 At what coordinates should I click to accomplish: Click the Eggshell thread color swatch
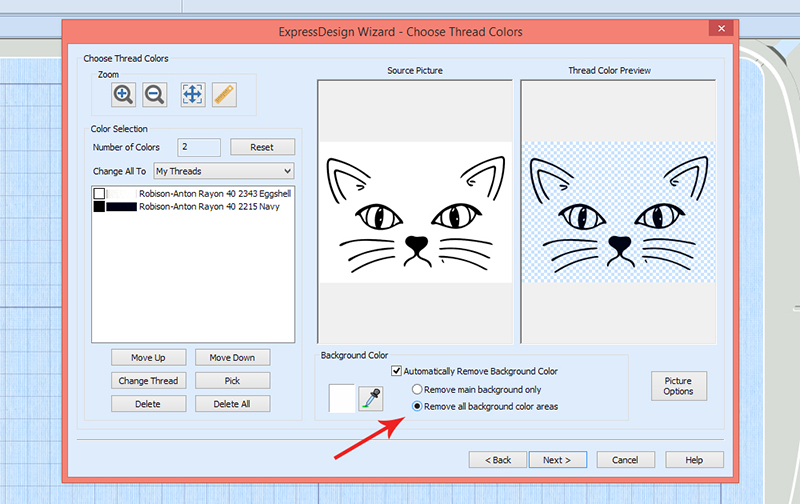121,193
